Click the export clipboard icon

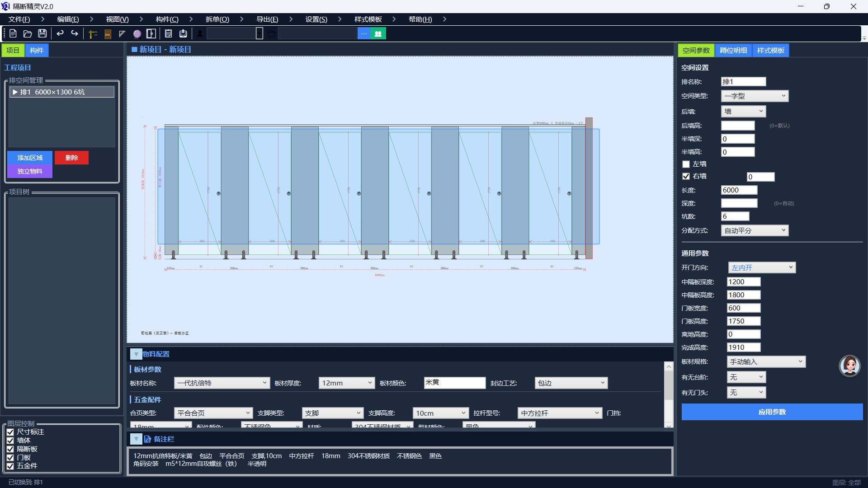pos(183,34)
